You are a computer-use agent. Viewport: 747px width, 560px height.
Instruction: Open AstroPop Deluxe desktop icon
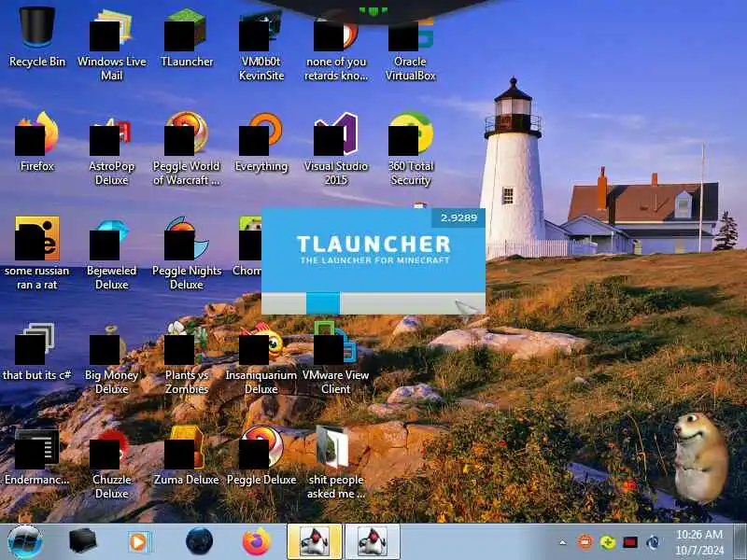(x=112, y=147)
